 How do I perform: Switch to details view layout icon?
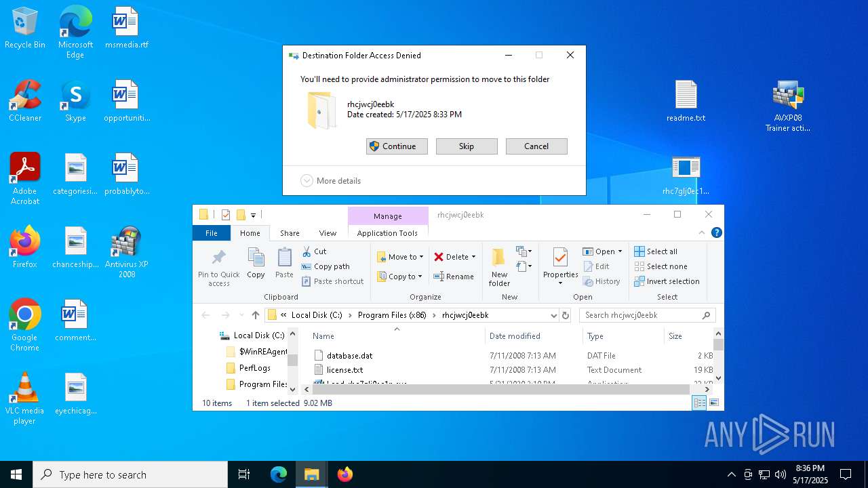coord(699,403)
